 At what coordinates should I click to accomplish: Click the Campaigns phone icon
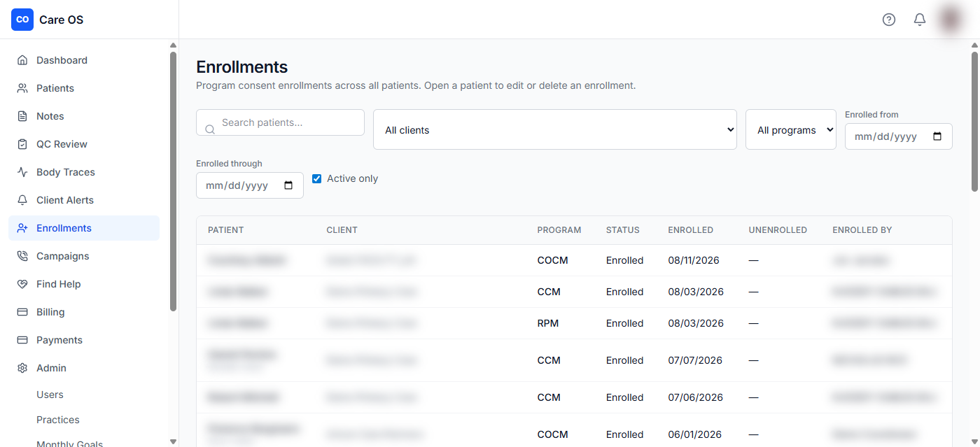pyautogui.click(x=22, y=256)
